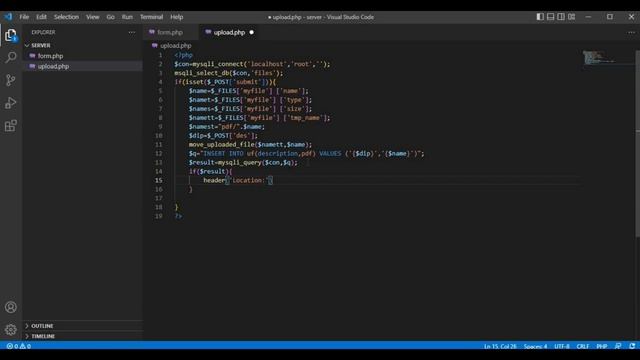Click the if(isset($_POST['submit'])) line
Screen dimensions: 640x360
coord(225,82)
